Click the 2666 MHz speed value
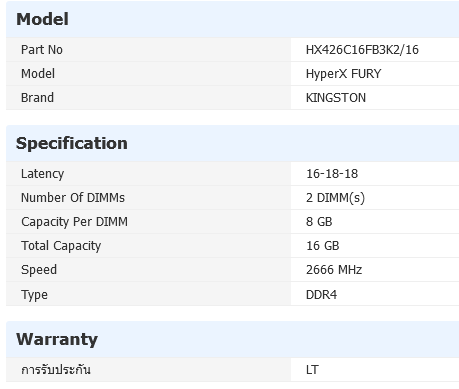 tap(334, 270)
